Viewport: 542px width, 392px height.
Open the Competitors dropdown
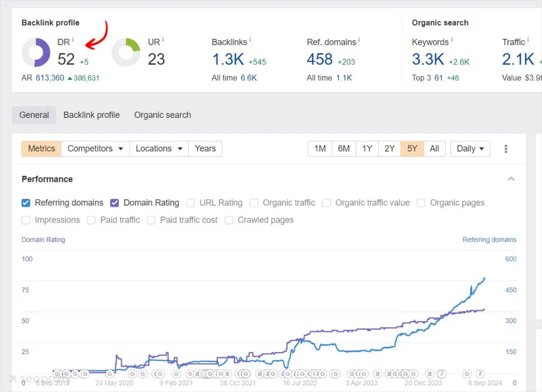(x=95, y=149)
